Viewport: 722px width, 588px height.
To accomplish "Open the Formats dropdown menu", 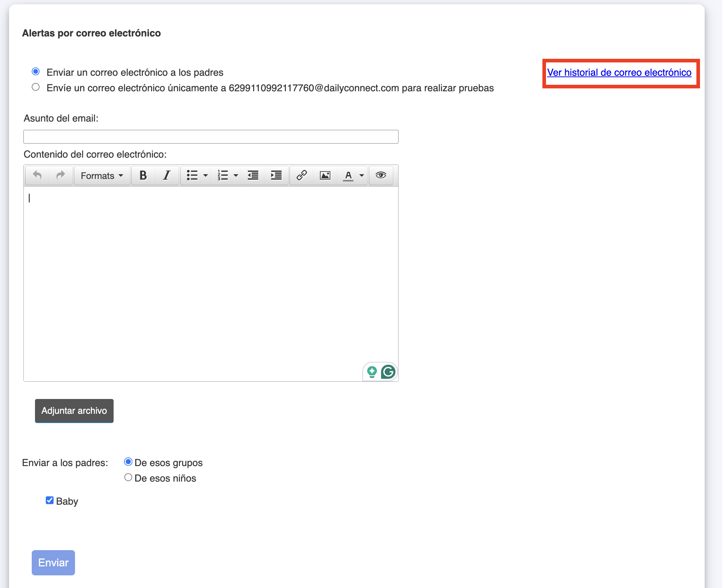I will click(102, 175).
